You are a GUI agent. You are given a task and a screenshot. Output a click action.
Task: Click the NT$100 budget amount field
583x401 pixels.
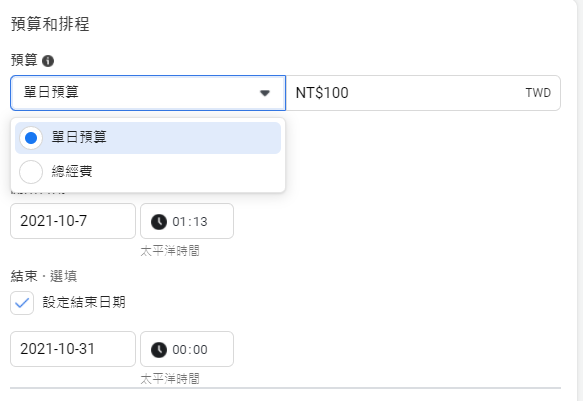[423, 93]
